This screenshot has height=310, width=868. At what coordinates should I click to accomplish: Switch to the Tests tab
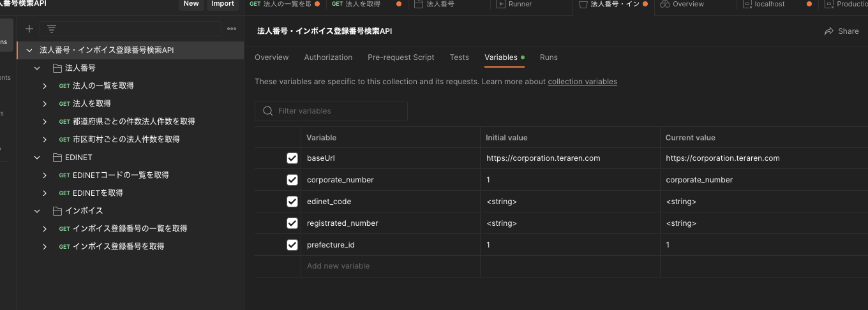(460, 57)
